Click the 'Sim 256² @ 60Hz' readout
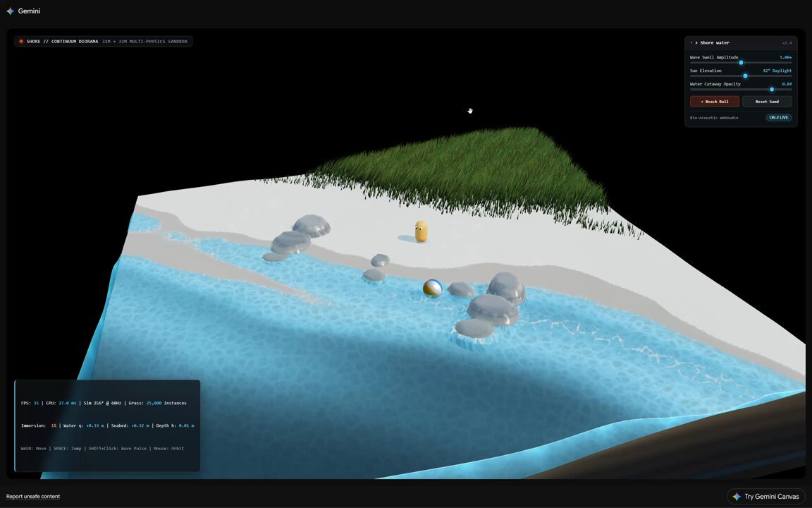 pos(102,404)
